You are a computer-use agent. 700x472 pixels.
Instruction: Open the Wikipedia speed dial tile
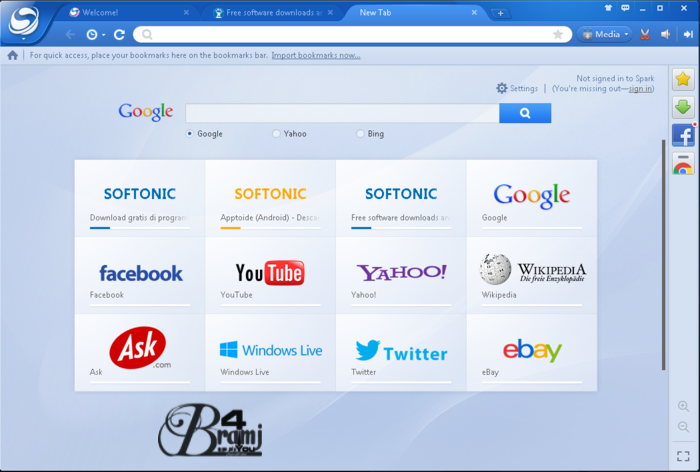[532, 276]
